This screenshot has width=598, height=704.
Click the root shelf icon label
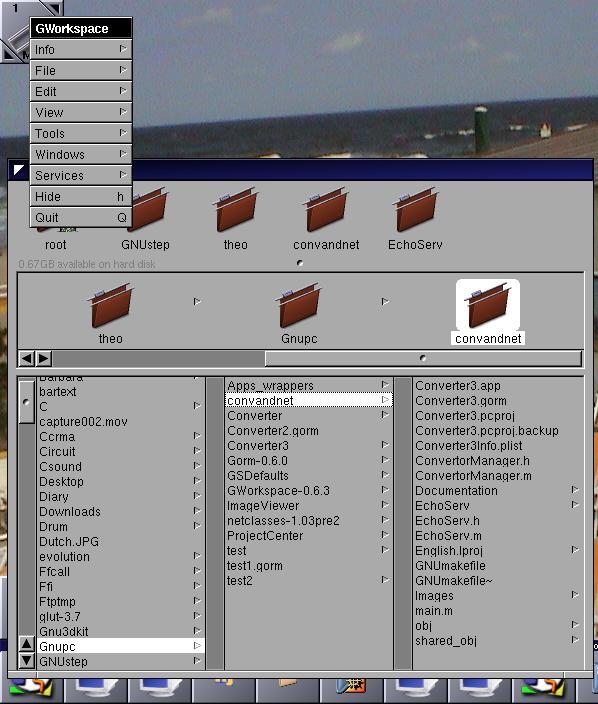(56, 245)
